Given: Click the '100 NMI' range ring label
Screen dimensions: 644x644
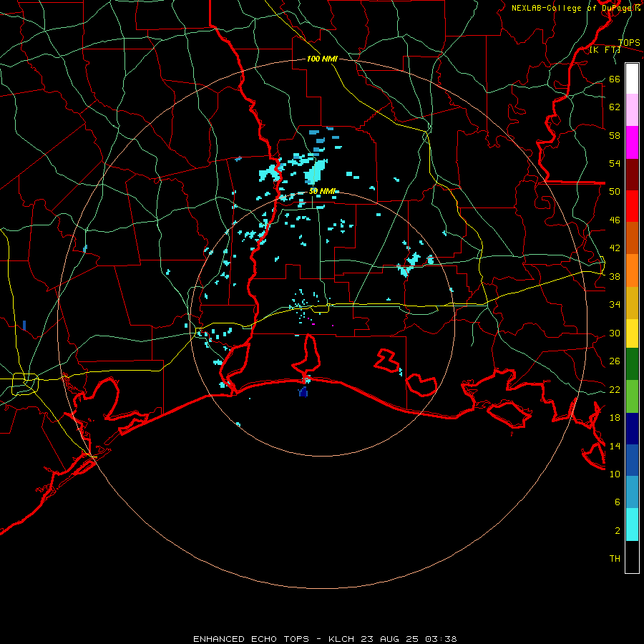Looking at the screenshot, I should click(322, 59).
